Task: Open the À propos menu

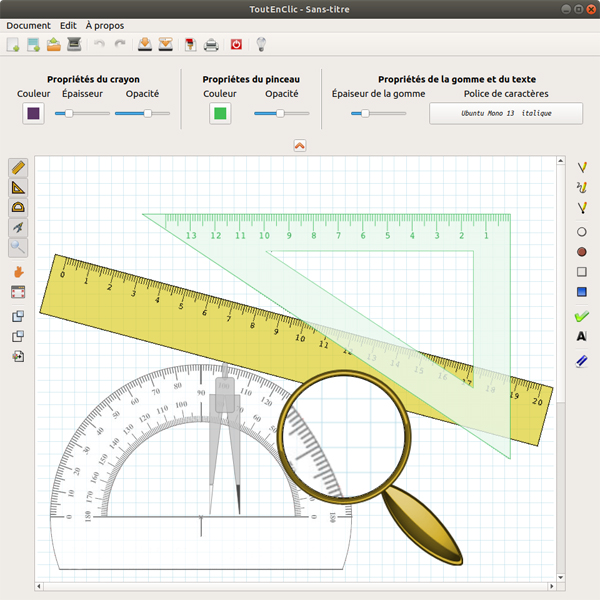Action: tap(105, 25)
